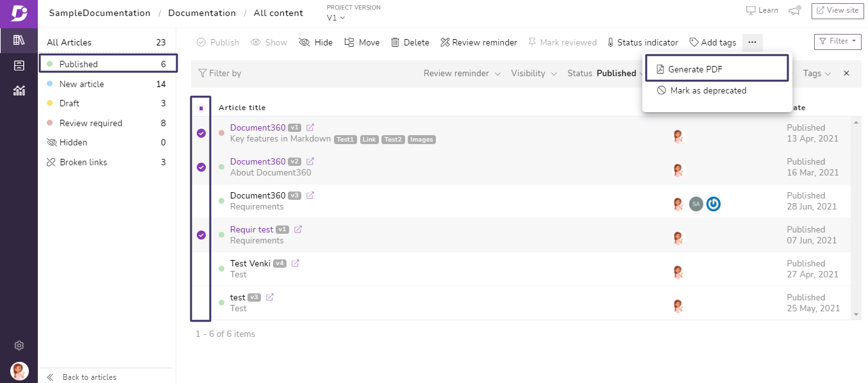Uncheck the Requir test row checkbox
Screen dimensions: 868x383
point(201,235)
